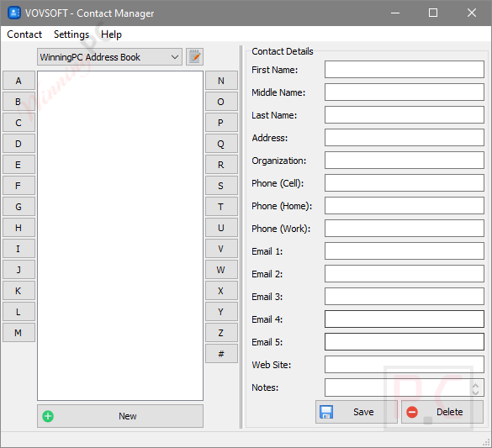Screen dimensions: 492x448
Task: Focus the Email 3 field
Action: (x=405, y=296)
